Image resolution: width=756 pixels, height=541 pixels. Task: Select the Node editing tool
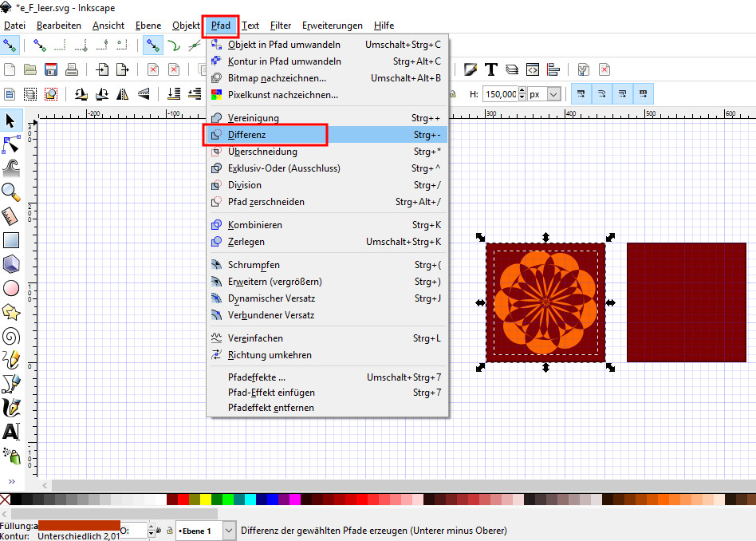coord(11,144)
